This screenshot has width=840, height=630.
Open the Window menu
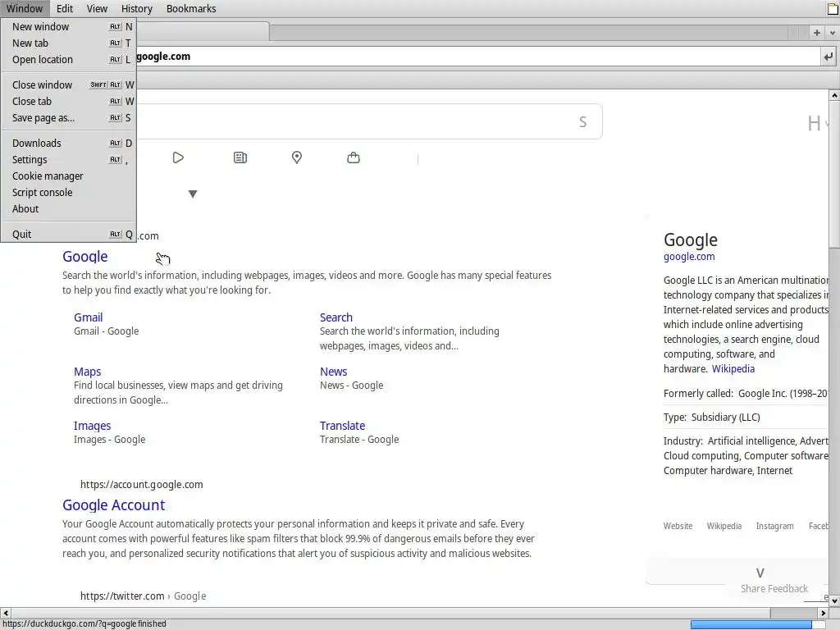click(x=25, y=8)
